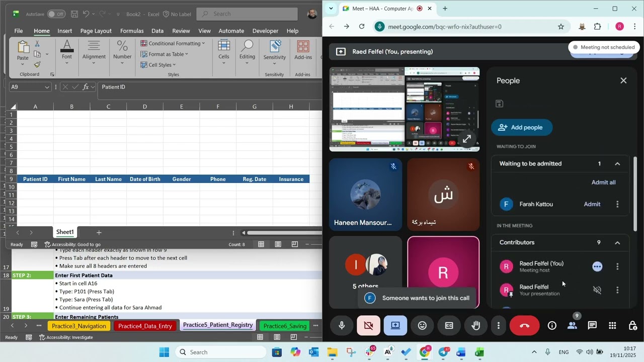Open the Meet chat panel
Viewport: 644px width, 362px height.
click(592, 325)
